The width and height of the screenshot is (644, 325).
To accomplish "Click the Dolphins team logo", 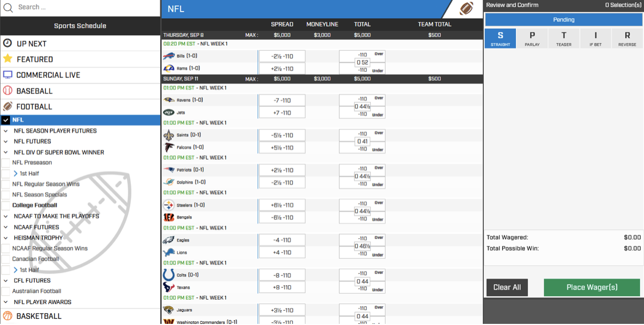I will pos(169,182).
